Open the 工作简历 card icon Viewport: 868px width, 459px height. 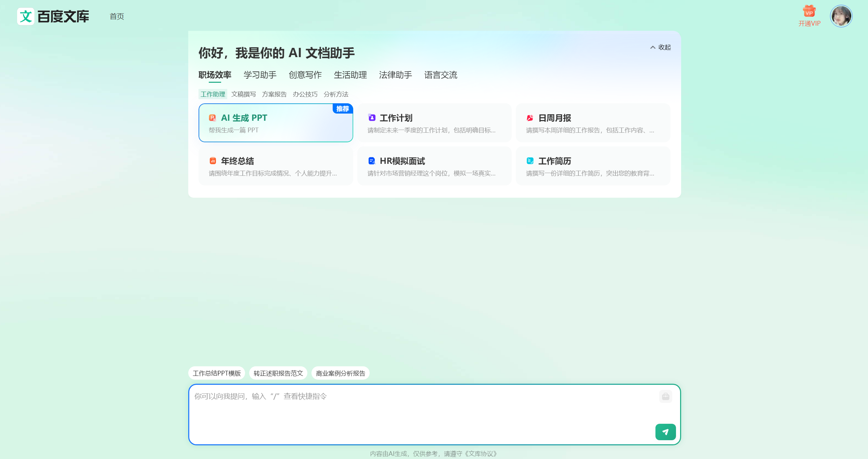530,161
